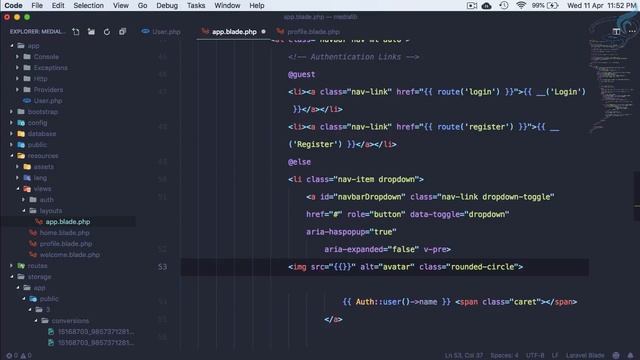Image resolution: width=640 pixels, height=360 pixels.
Task: Expand the assets folder
Action: point(18,167)
